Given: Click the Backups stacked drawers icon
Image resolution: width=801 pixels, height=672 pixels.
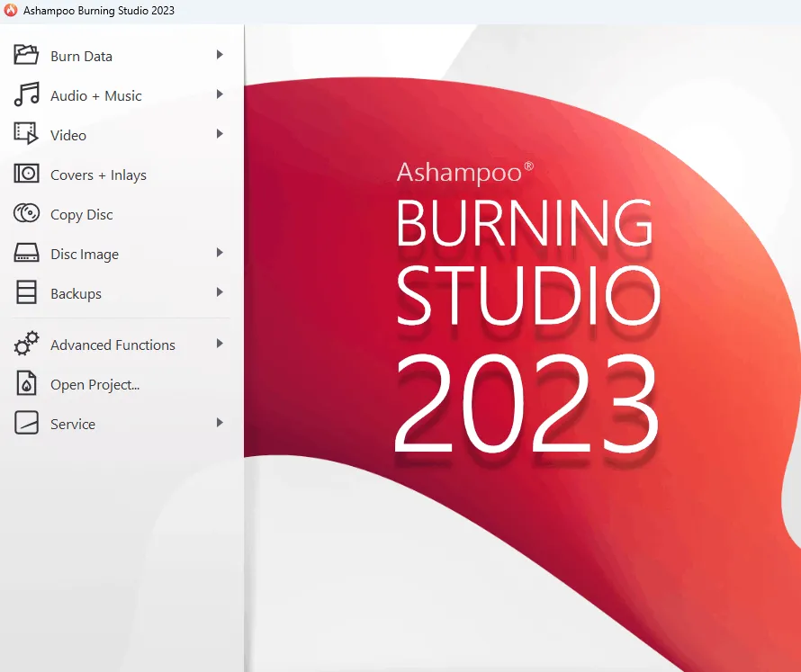Looking at the screenshot, I should (x=26, y=293).
